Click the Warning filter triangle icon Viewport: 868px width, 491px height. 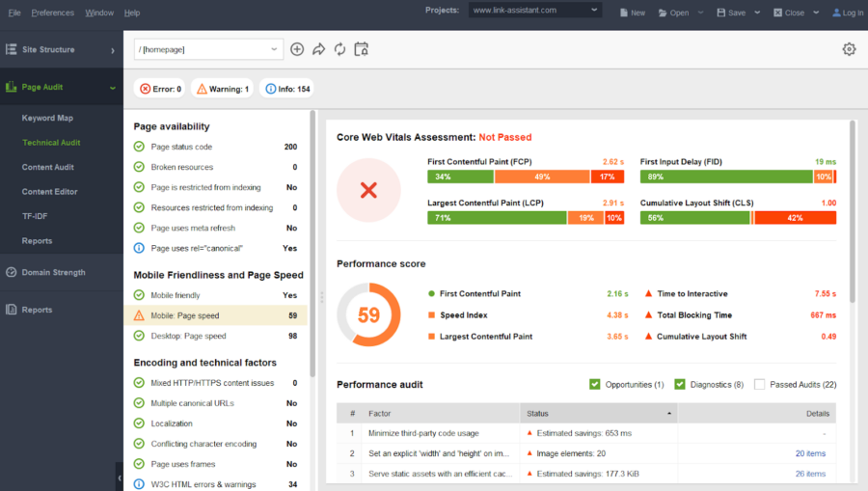(x=203, y=89)
